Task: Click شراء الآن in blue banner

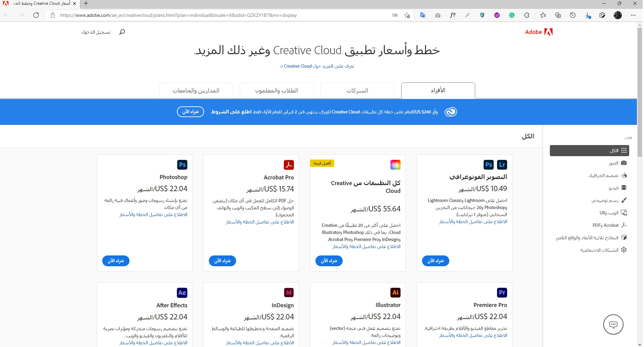Action: 190,112
